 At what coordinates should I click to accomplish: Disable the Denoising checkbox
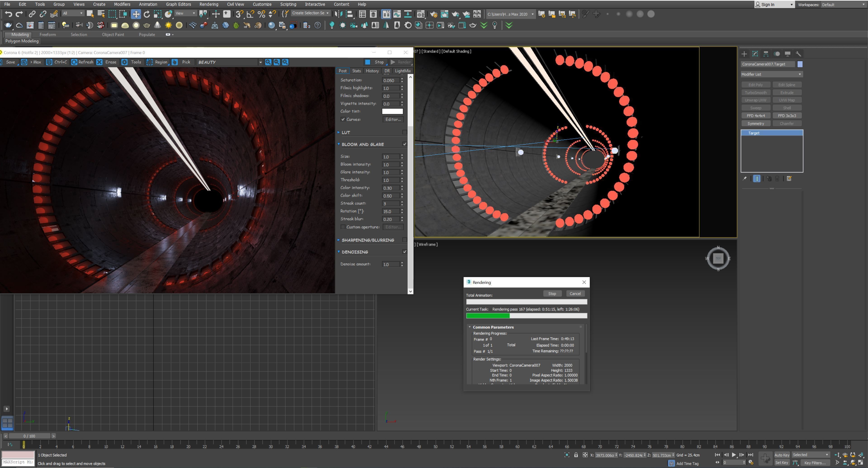tap(405, 252)
